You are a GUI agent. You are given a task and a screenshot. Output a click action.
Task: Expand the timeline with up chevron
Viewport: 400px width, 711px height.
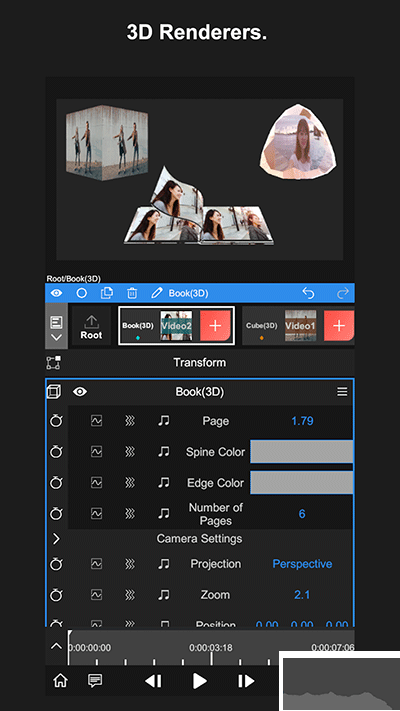tap(56, 646)
